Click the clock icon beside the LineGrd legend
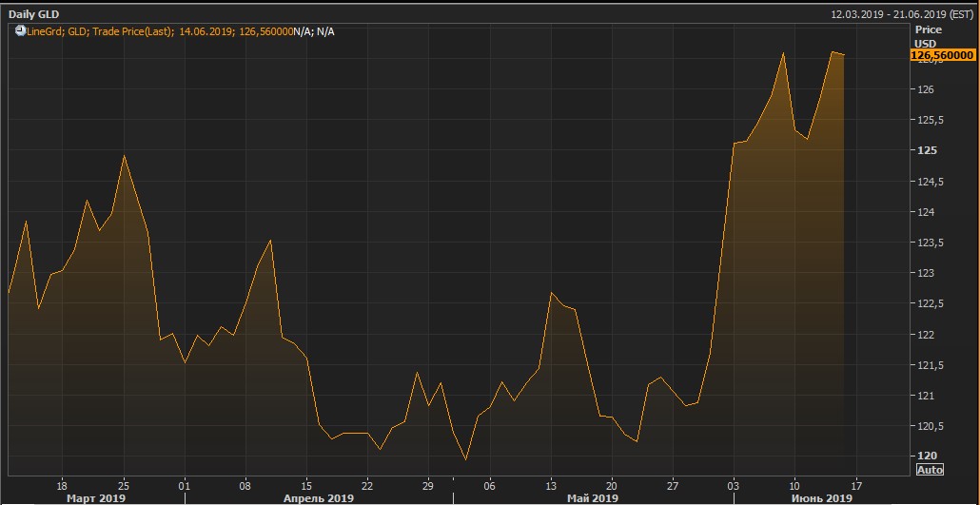 pyautogui.click(x=19, y=30)
